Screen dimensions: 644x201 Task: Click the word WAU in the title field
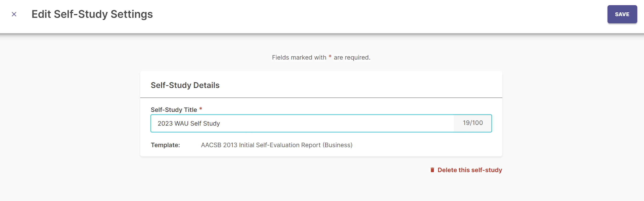pyautogui.click(x=181, y=123)
